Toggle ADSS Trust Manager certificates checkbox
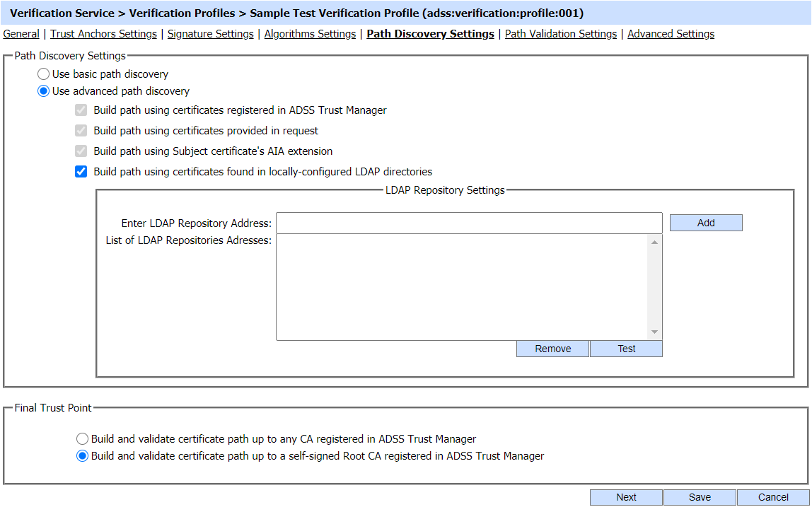Viewport: 812px width, 507px height. (81, 110)
